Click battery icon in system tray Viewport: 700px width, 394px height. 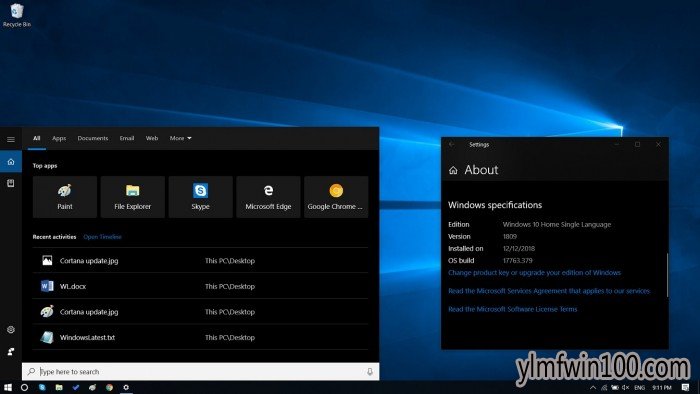point(615,387)
